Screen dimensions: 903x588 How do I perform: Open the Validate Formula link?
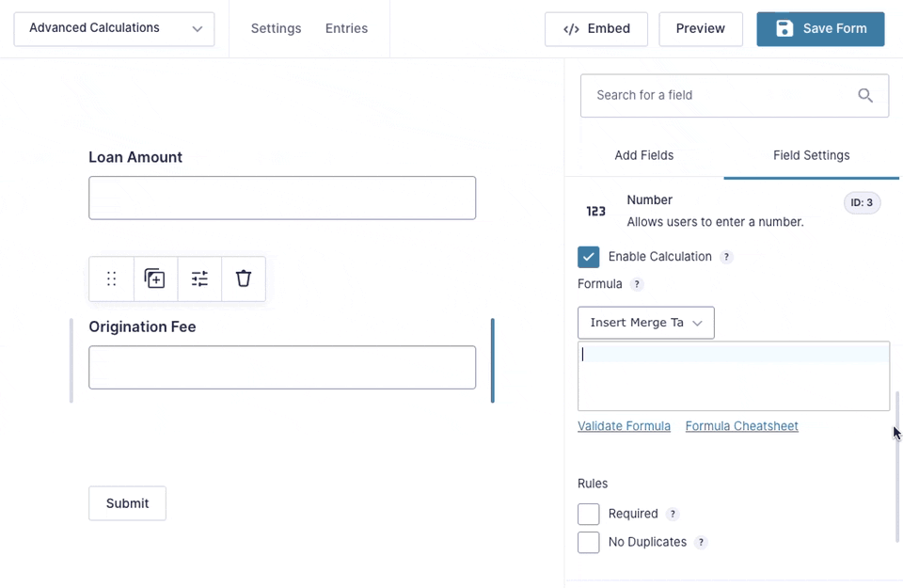(x=624, y=426)
